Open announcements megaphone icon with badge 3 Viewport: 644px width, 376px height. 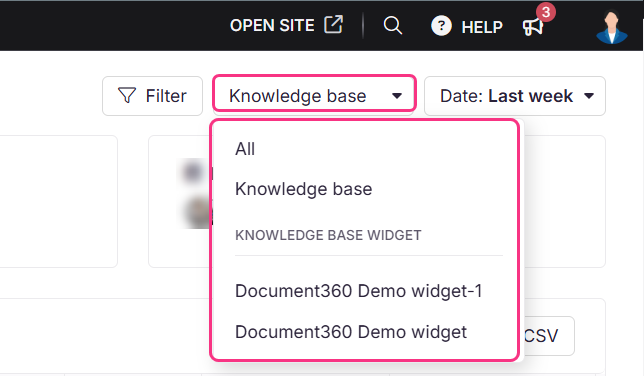point(533,27)
